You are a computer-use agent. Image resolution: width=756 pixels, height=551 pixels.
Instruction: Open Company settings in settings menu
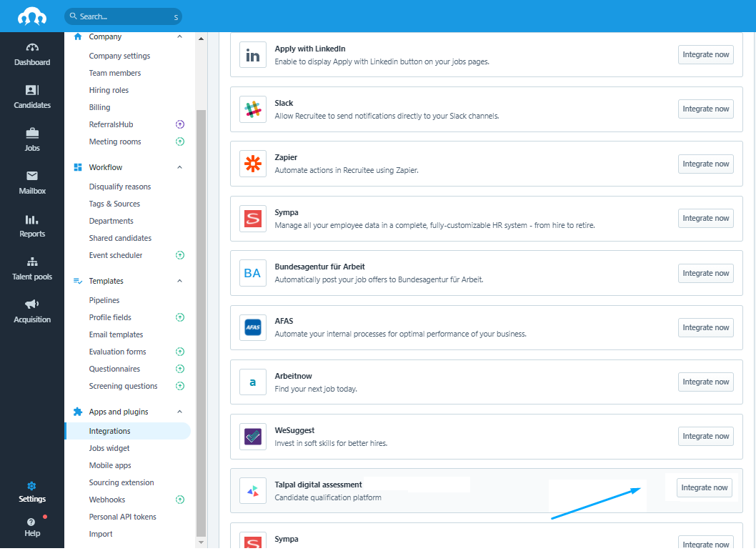pos(119,56)
